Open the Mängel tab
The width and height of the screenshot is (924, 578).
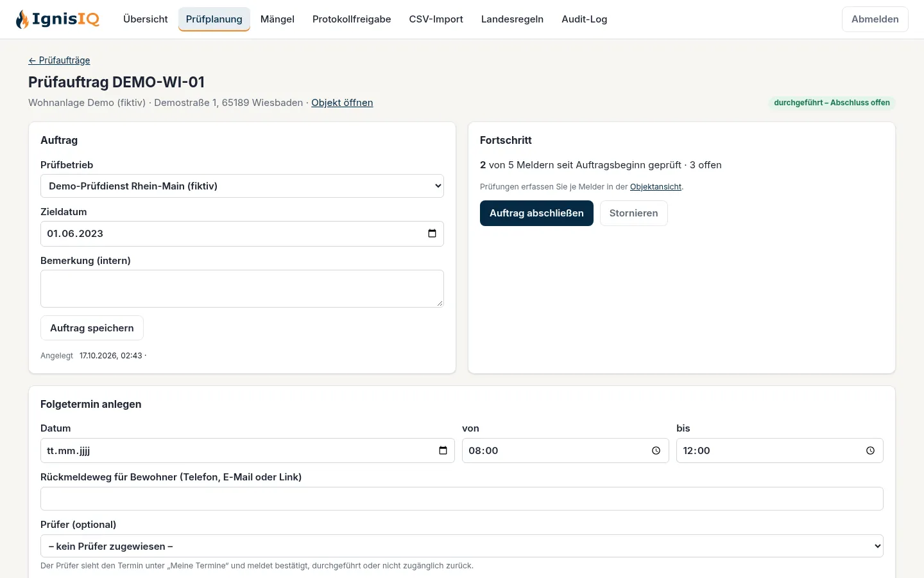(x=277, y=19)
